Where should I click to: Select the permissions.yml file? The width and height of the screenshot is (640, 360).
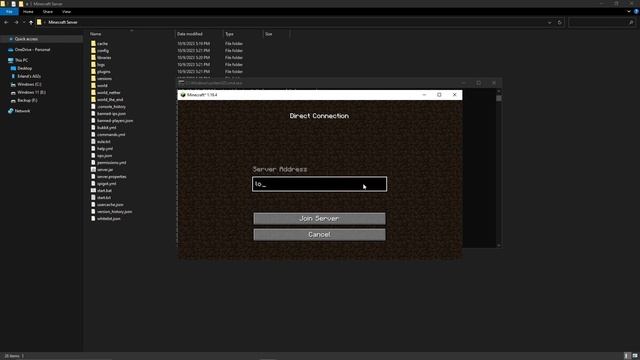click(x=111, y=163)
